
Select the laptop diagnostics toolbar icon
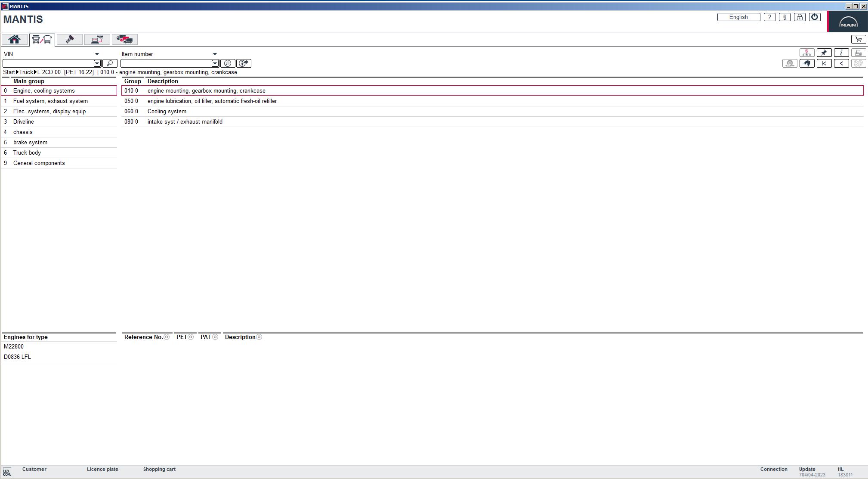point(97,39)
